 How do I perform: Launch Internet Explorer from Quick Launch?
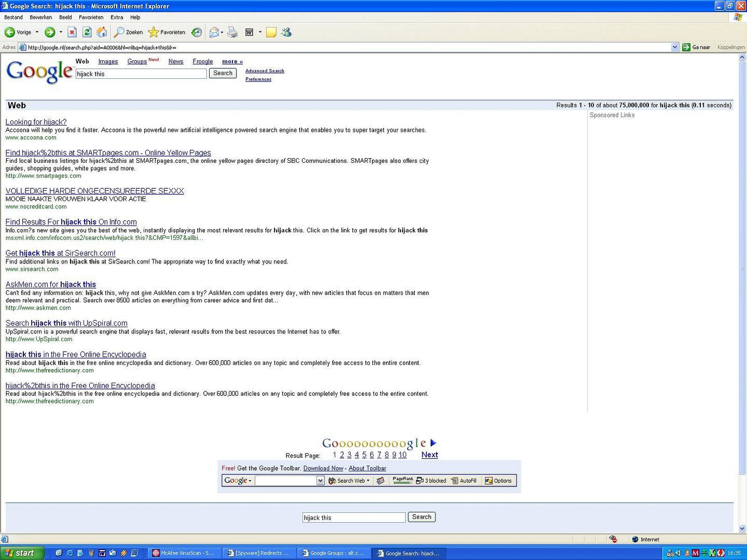(x=70, y=553)
